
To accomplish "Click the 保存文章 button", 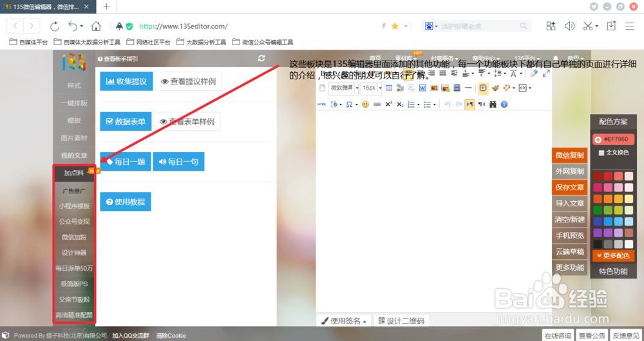I will coord(569,187).
